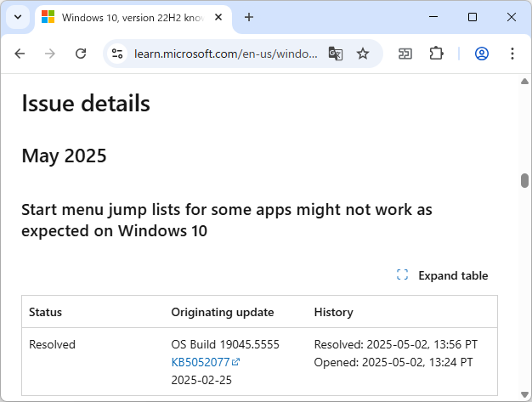
Task: Open the Chrome profile avatar
Action: point(482,54)
